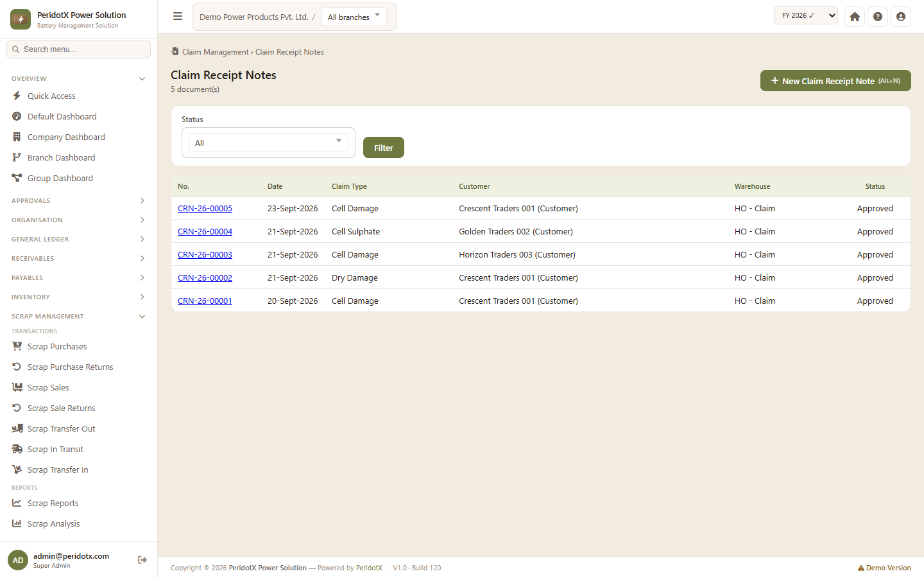Image resolution: width=924 pixels, height=578 pixels.
Task: Click the hamburger menu toggle icon
Action: pos(178,17)
